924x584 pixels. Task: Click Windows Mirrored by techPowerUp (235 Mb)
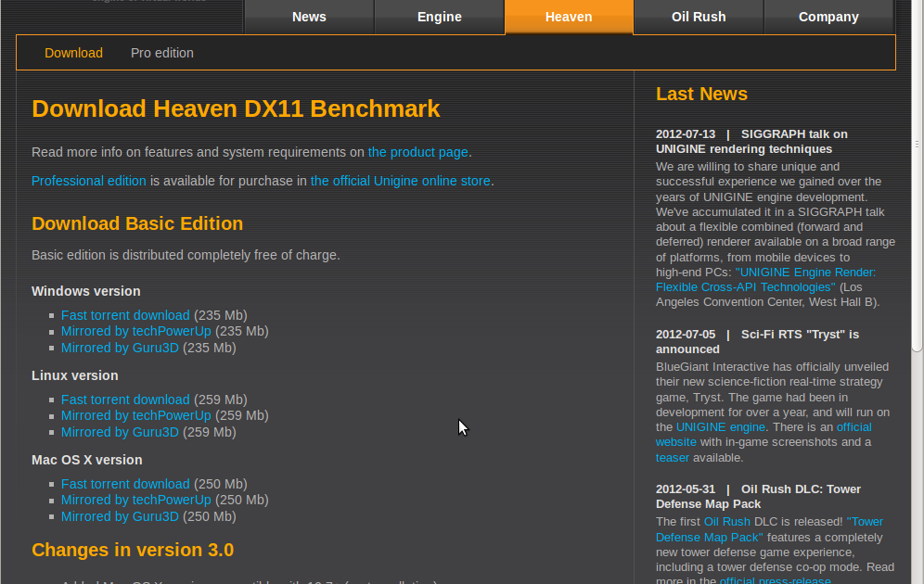click(136, 332)
